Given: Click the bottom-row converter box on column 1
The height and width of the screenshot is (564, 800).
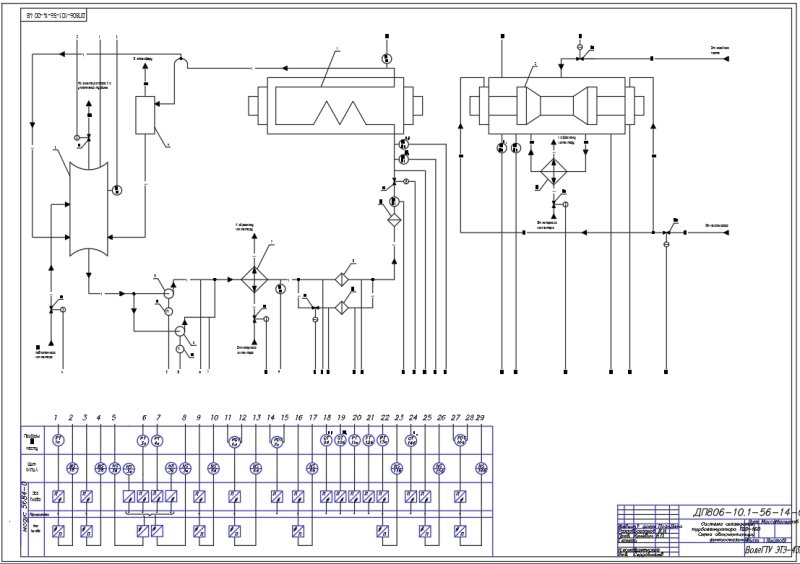Looking at the screenshot, I should pyautogui.click(x=59, y=531).
